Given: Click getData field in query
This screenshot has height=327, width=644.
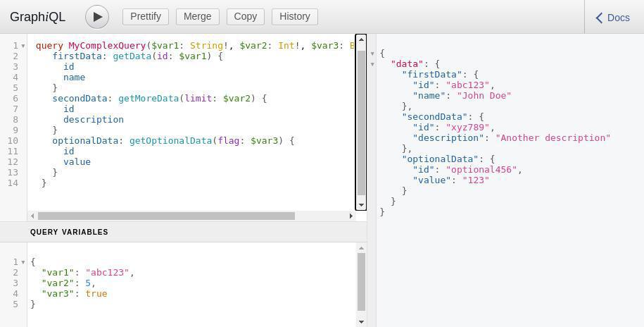Looking at the screenshot, I should (132, 56).
